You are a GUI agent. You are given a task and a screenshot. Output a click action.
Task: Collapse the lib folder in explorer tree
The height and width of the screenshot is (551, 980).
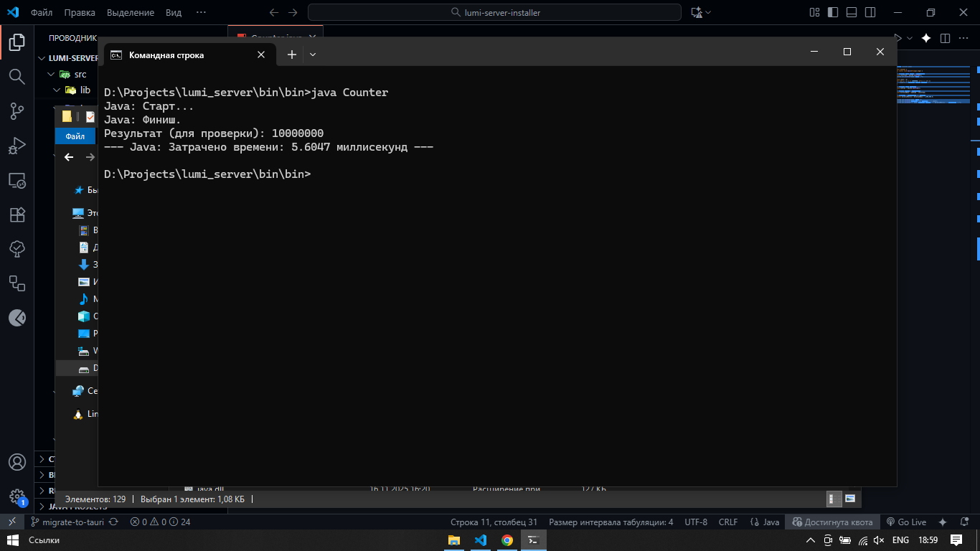click(57, 90)
